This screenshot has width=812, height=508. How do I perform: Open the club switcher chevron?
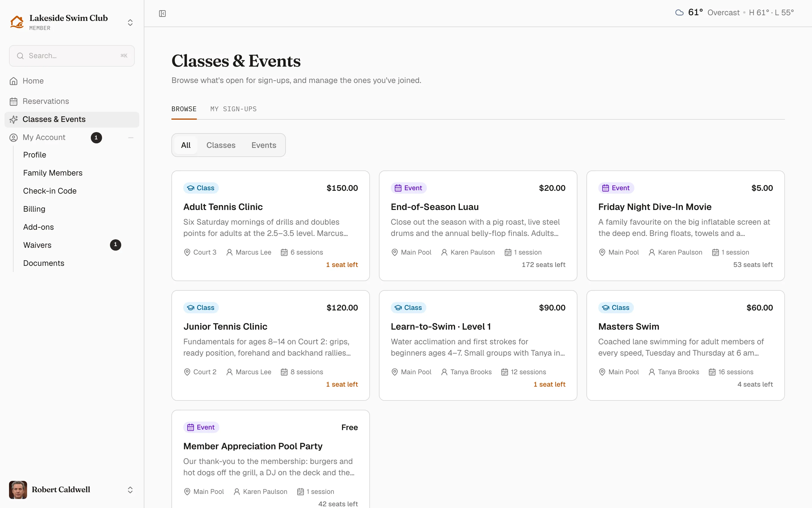[130, 23]
